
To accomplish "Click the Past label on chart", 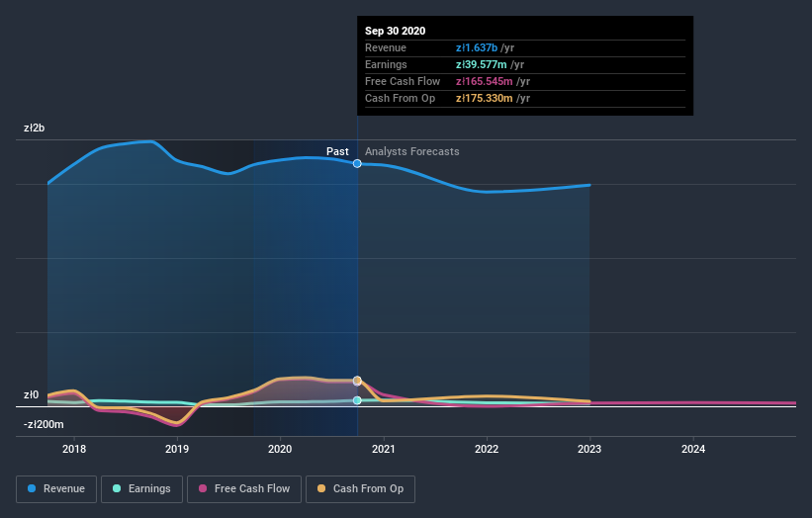I will (x=337, y=151).
